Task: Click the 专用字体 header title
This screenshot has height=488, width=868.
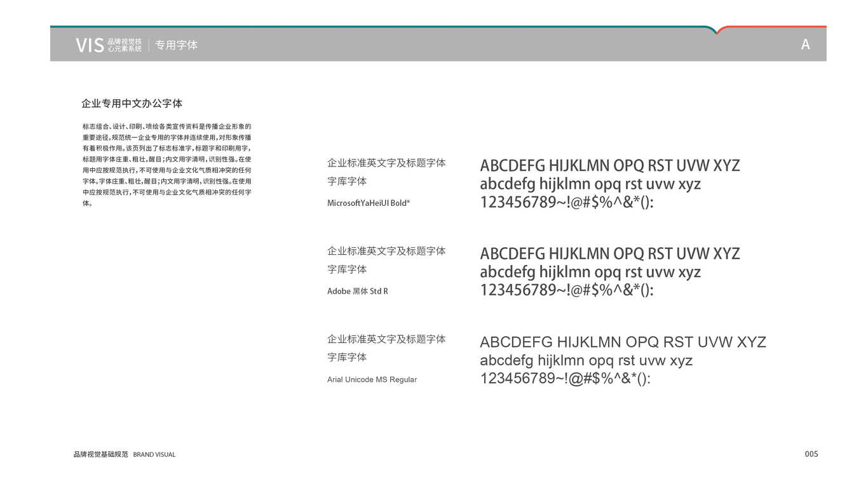Action: coord(177,45)
